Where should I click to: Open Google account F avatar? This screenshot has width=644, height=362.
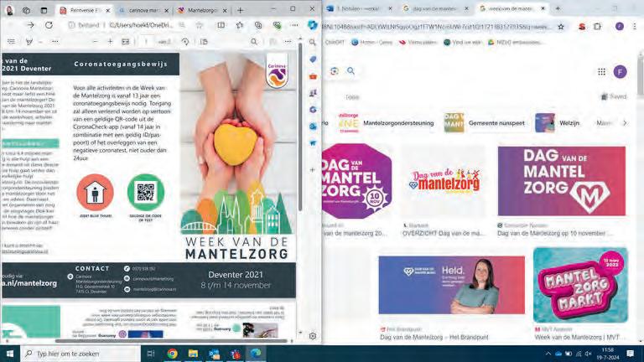click(x=621, y=72)
